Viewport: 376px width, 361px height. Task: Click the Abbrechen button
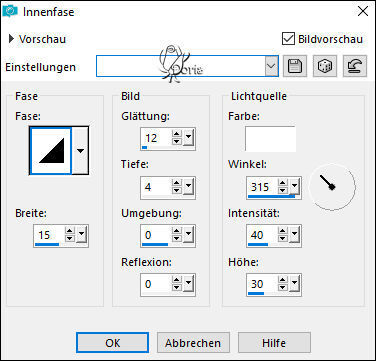[193, 342]
